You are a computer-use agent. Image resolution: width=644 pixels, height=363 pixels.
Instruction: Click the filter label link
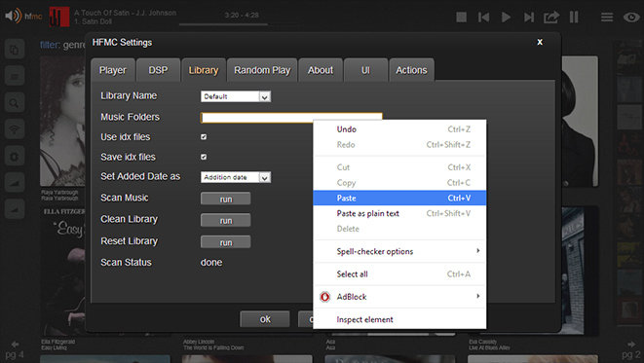[x=50, y=45]
